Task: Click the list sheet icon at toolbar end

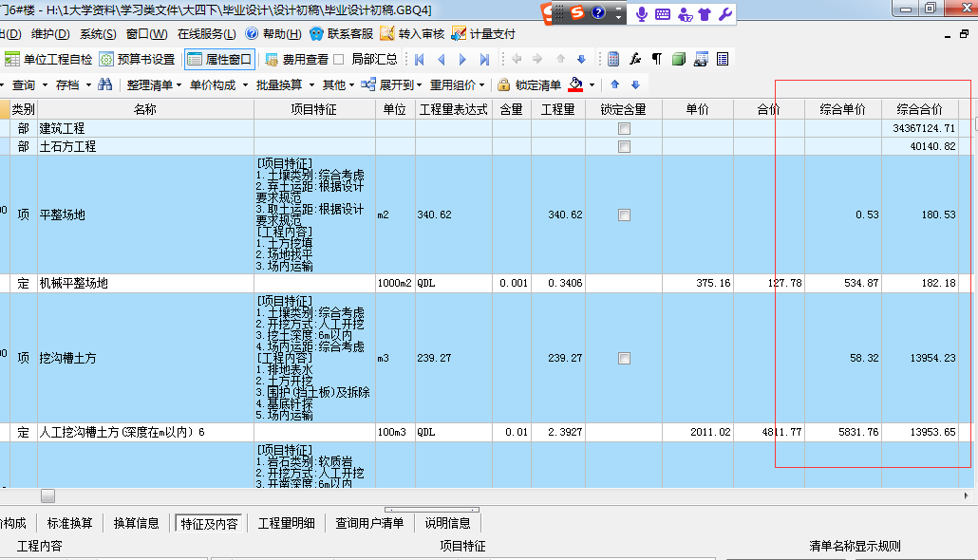Action: tap(723, 59)
